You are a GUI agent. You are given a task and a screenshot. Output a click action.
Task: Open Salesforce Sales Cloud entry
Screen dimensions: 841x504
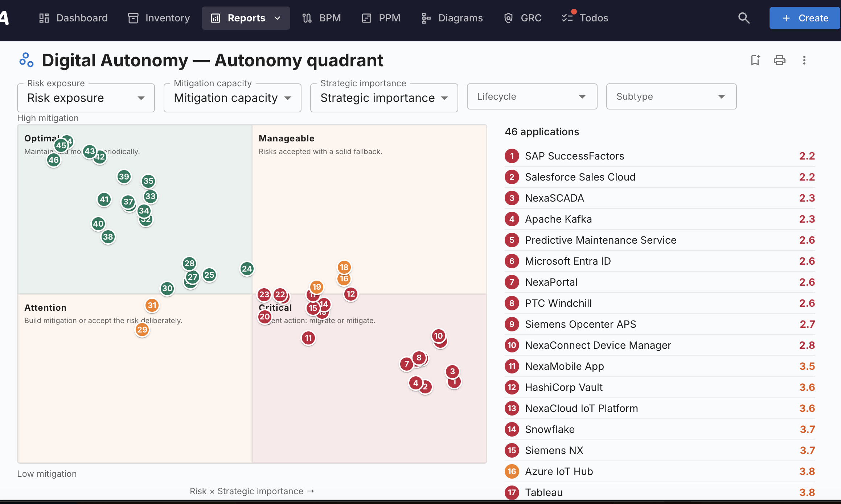660,177
